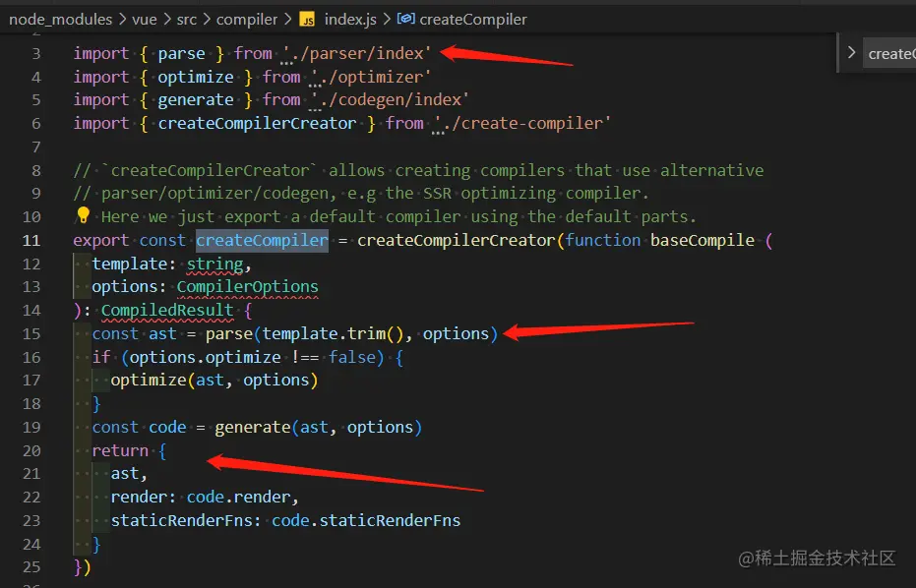Select the vue breadcrumb segment
The image size is (916, 588).
click(145, 20)
